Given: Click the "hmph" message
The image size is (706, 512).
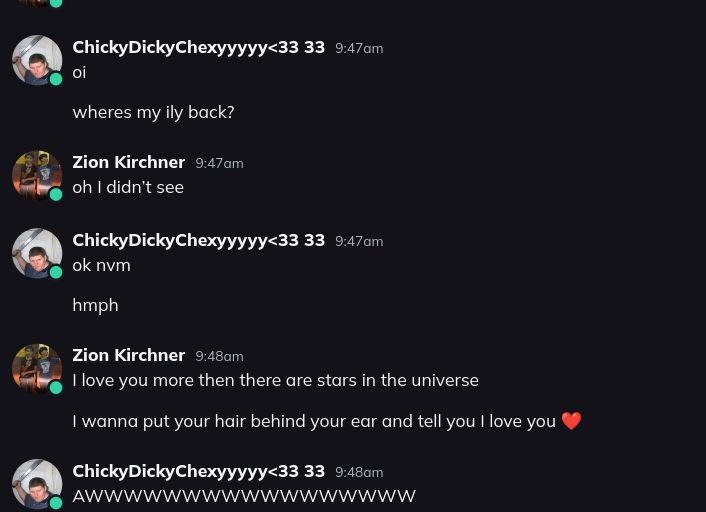Looking at the screenshot, I should click(95, 305).
